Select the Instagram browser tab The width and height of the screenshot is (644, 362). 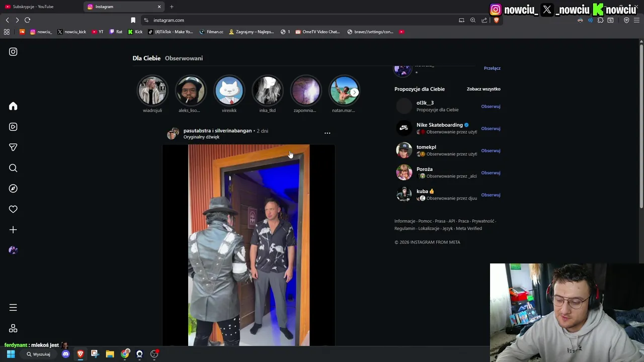pyautogui.click(x=124, y=7)
